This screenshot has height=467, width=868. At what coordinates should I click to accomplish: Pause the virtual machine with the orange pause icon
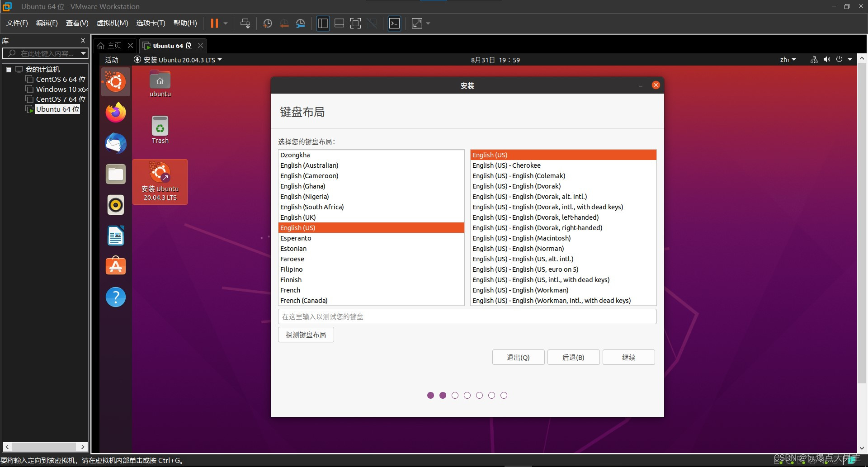coord(214,23)
